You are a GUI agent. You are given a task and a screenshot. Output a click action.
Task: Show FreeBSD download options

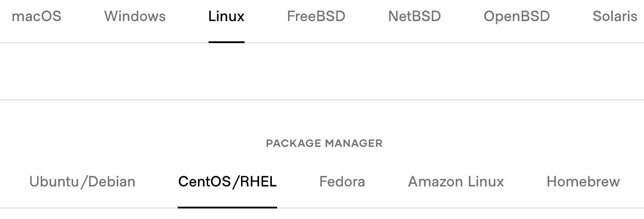point(316,17)
